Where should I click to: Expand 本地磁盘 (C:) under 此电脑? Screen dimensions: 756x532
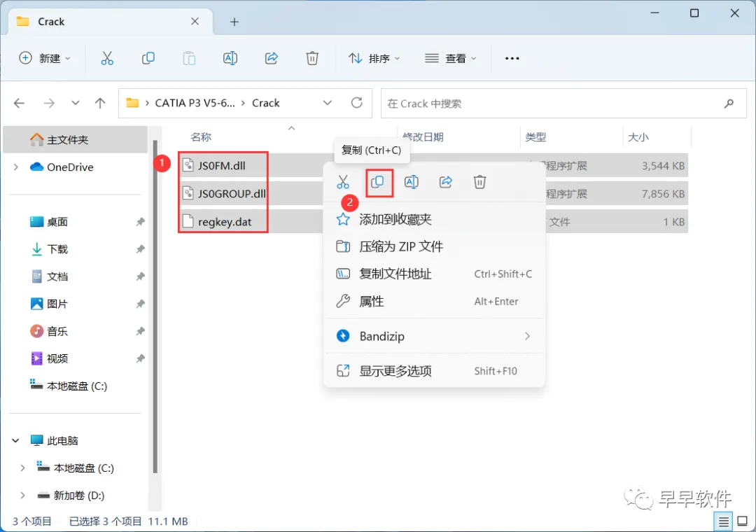tap(22, 468)
